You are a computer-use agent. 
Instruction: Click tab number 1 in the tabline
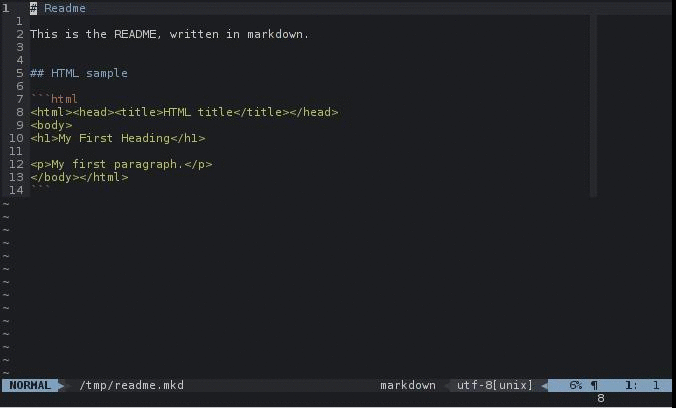tap(6, 8)
